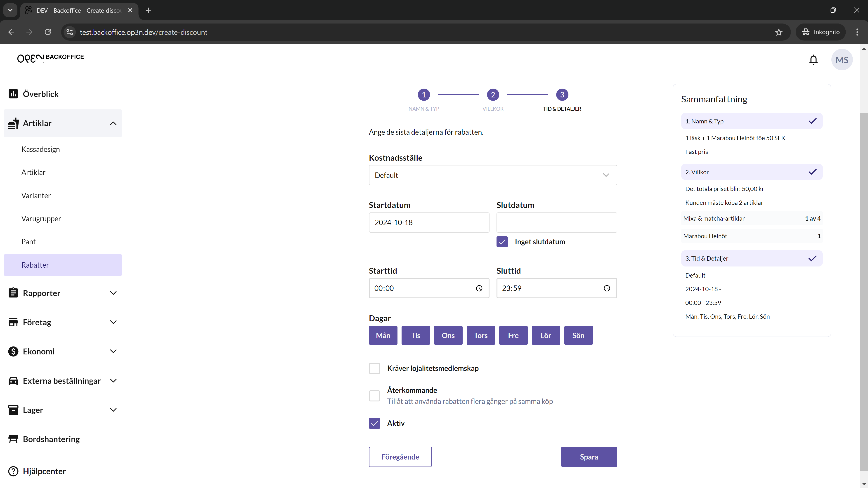Go back in browser history
Viewport: 868px width, 488px height.
[x=11, y=32]
